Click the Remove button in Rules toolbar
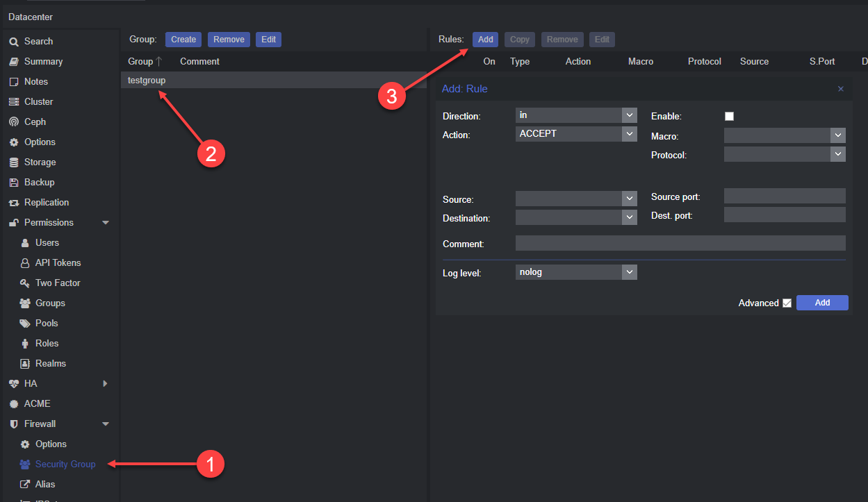The height and width of the screenshot is (502, 868). [562, 40]
